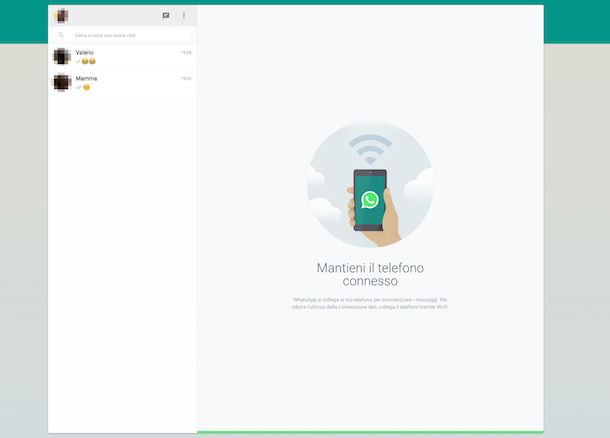Open the new chat icon
This screenshot has width=610, height=438.
click(x=166, y=16)
